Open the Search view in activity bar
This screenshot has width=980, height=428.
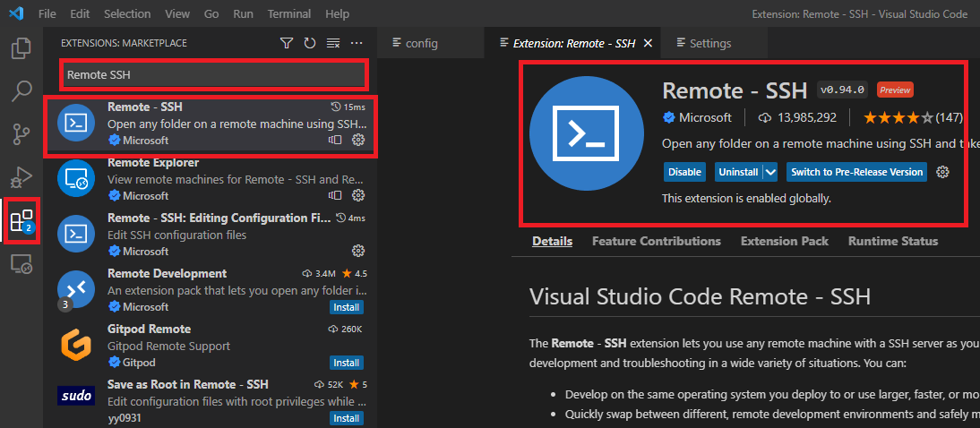click(x=21, y=91)
